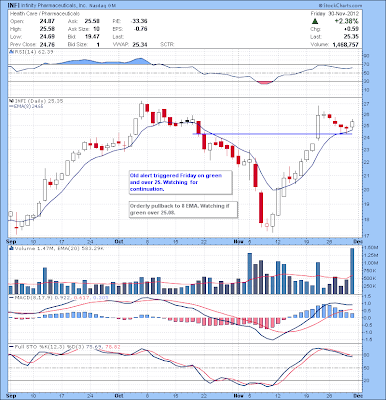Click the EPS value -0.76

coord(141,29)
